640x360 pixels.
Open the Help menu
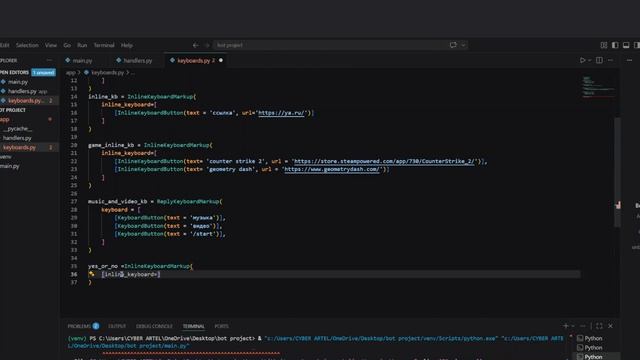[x=127, y=45]
